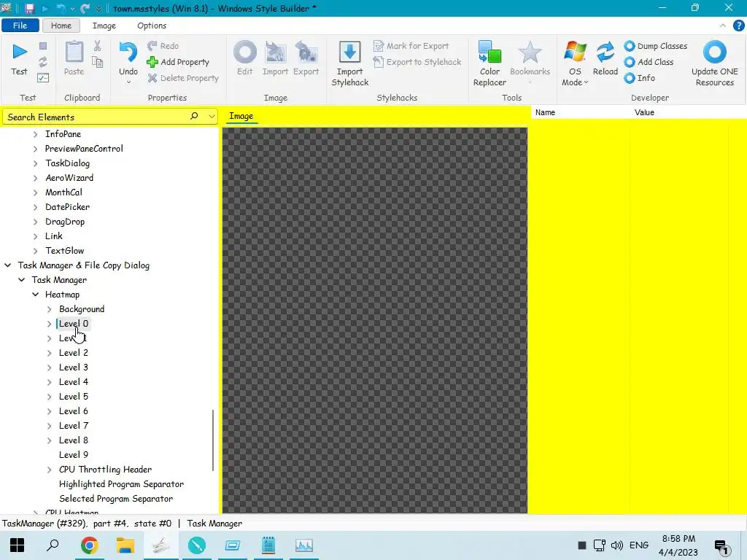Select Level 9 in the tree
This screenshot has height=560, width=747.
click(x=74, y=455)
